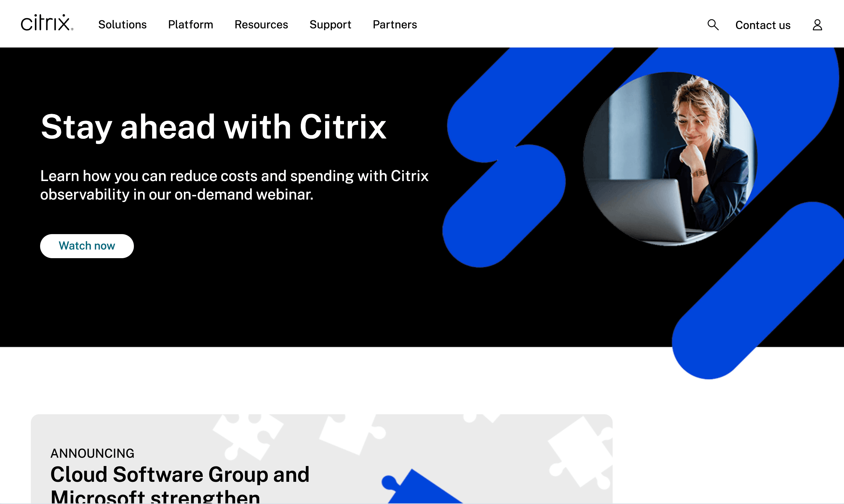844x504 pixels.
Task: Expand the Partners dropdown menu
Action: point(395,25)
